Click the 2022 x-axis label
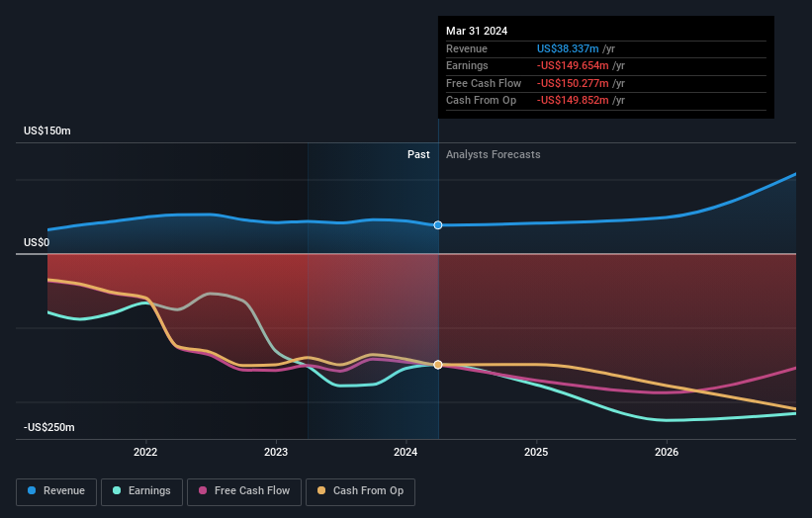 click(x=145, y=452)
